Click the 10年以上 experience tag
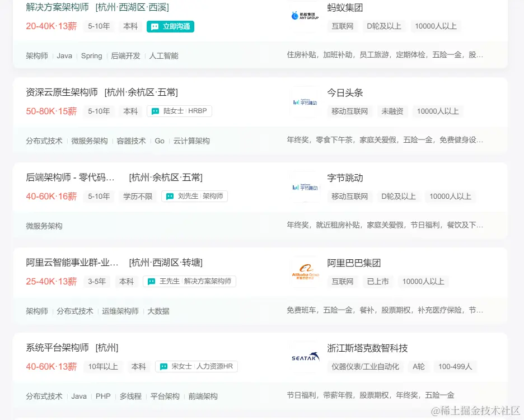Image resolution: width=524 pixels, height=420 pixels. 103,366
